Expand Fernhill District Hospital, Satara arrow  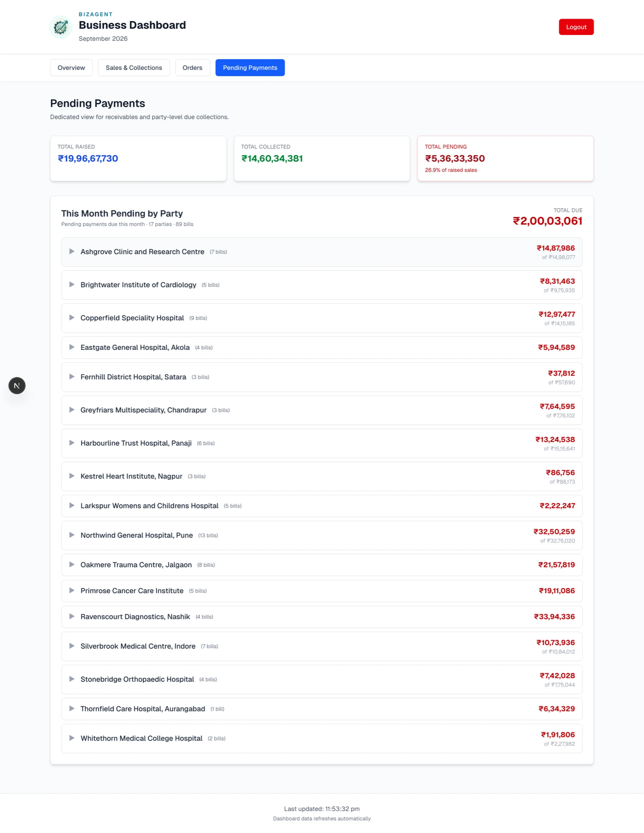[72, 377]
